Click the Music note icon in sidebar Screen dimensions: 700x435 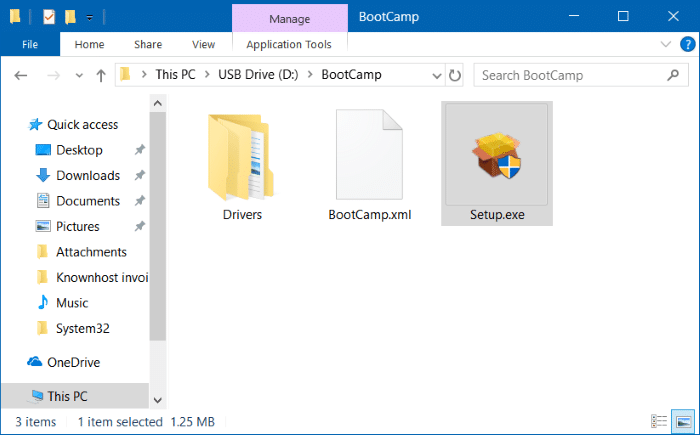(x=43, y=302)
